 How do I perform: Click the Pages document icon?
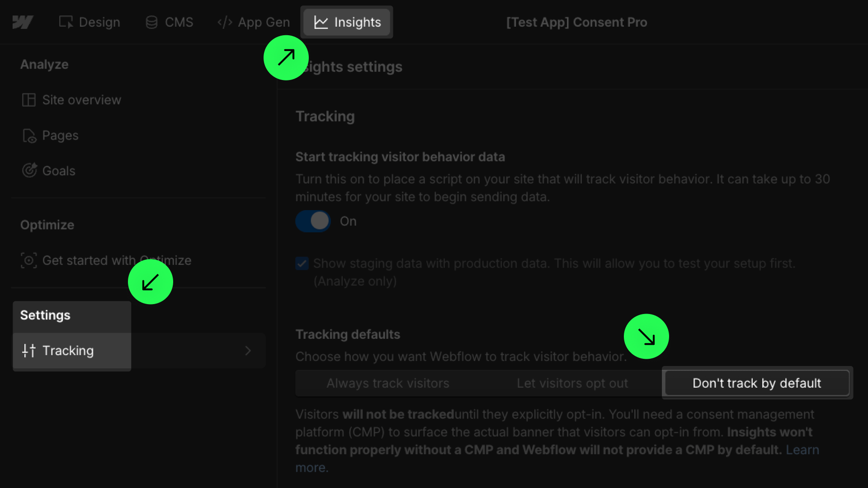[x=29, y=136]
